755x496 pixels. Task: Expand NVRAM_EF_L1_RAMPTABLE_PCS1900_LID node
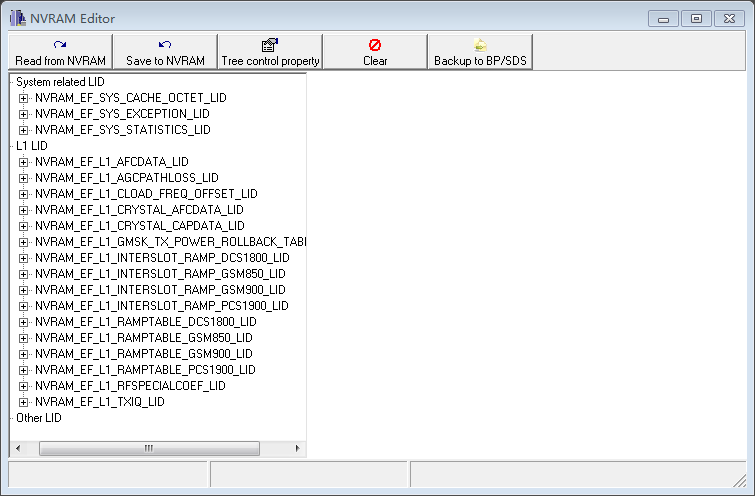pyautogui.click(x=23, y=370)
